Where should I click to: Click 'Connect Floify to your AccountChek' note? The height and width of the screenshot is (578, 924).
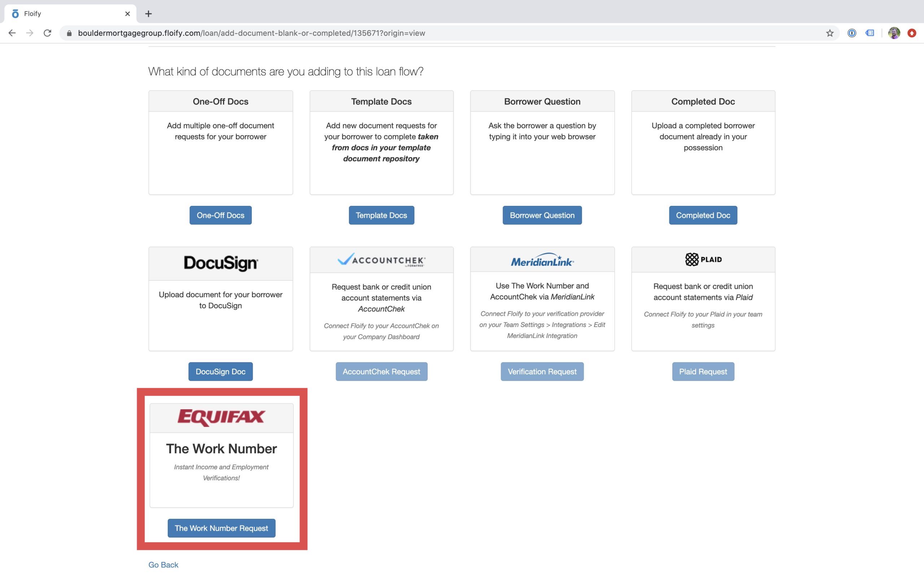coord(381,331)
